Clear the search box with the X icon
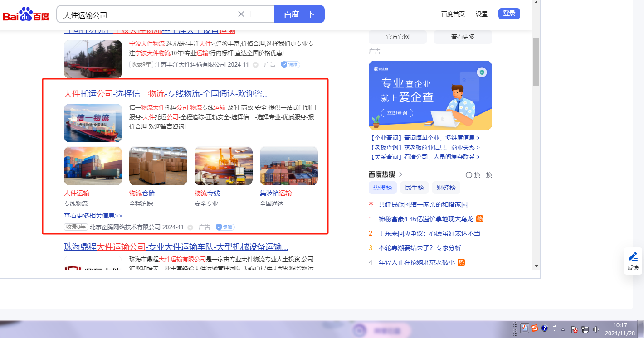Image resolution: width=644 pixels, height=338 pixels. tap(241, 14)
